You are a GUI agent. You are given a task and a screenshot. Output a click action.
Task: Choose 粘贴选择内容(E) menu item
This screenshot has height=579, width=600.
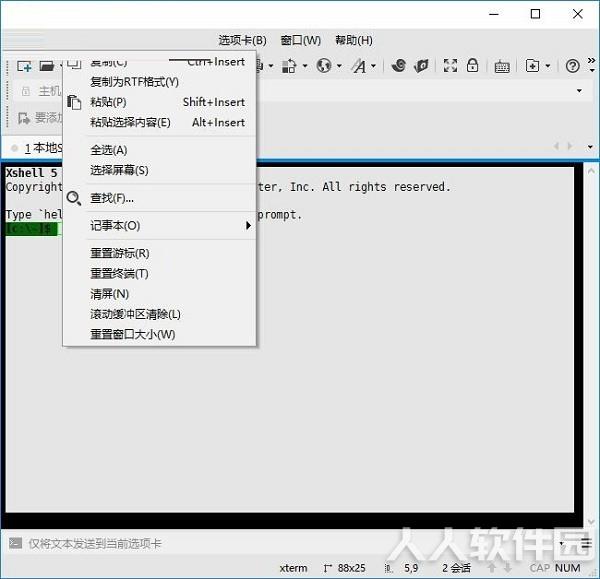[160, 122]
